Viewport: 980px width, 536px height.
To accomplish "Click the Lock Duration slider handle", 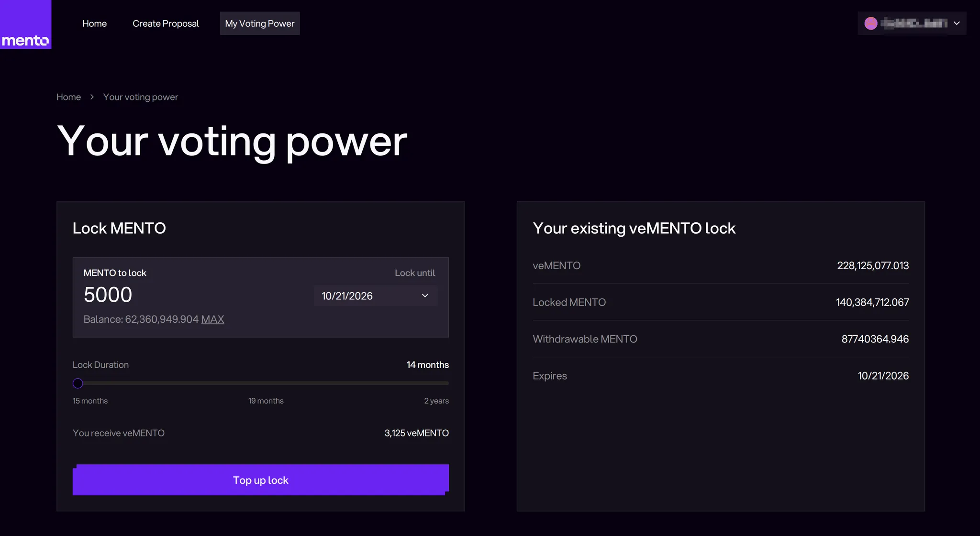I will click(78, 383).
